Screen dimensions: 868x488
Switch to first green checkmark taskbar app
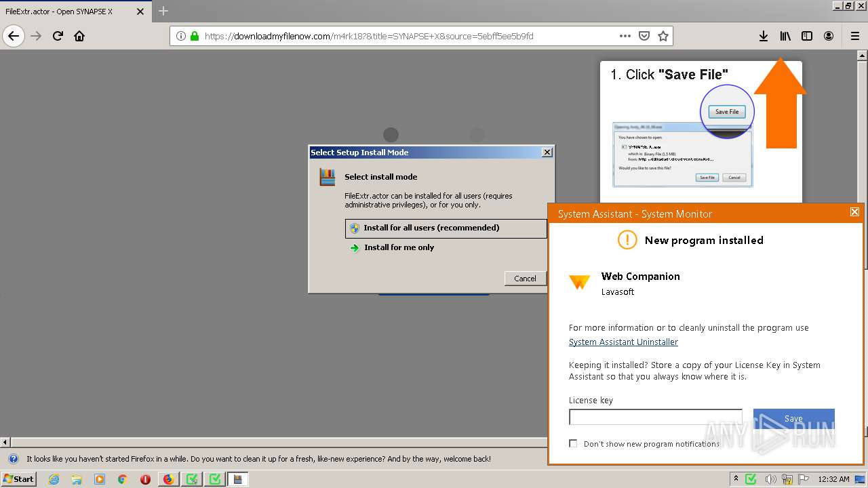coord(192,479)
